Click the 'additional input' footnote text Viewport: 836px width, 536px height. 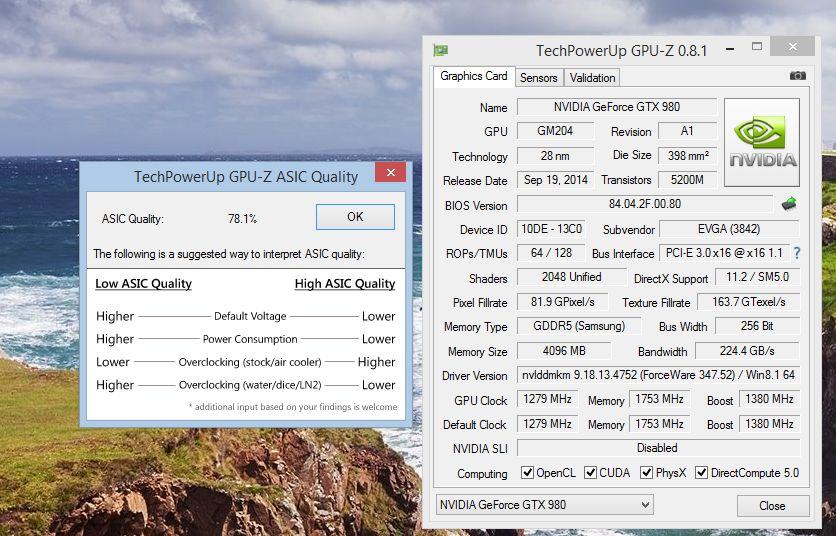point(293,407)
